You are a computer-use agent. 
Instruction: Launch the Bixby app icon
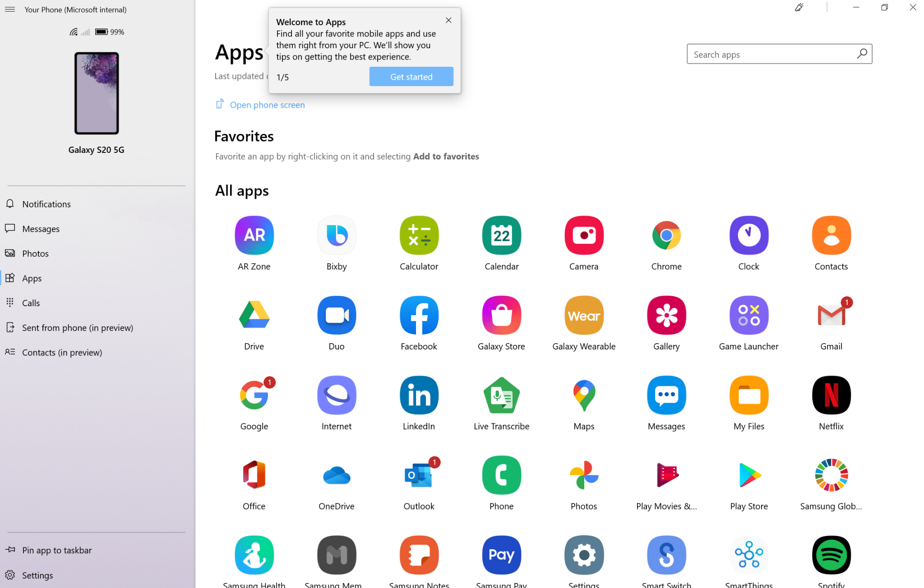(337, 235)
